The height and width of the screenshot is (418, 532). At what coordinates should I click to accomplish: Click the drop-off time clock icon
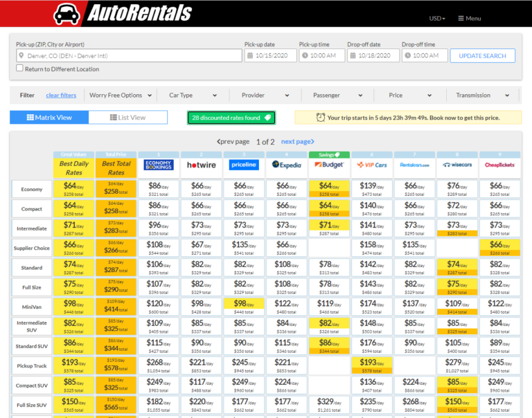point(408,55)
